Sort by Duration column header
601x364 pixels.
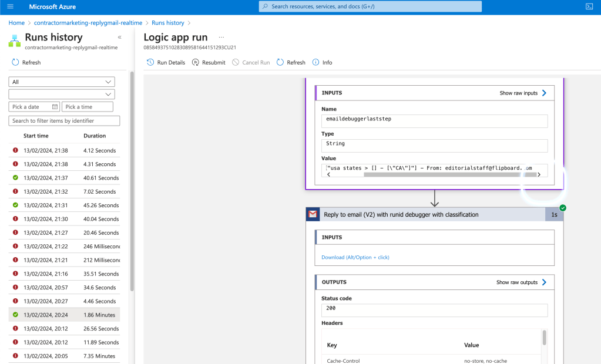pos(95,136)
